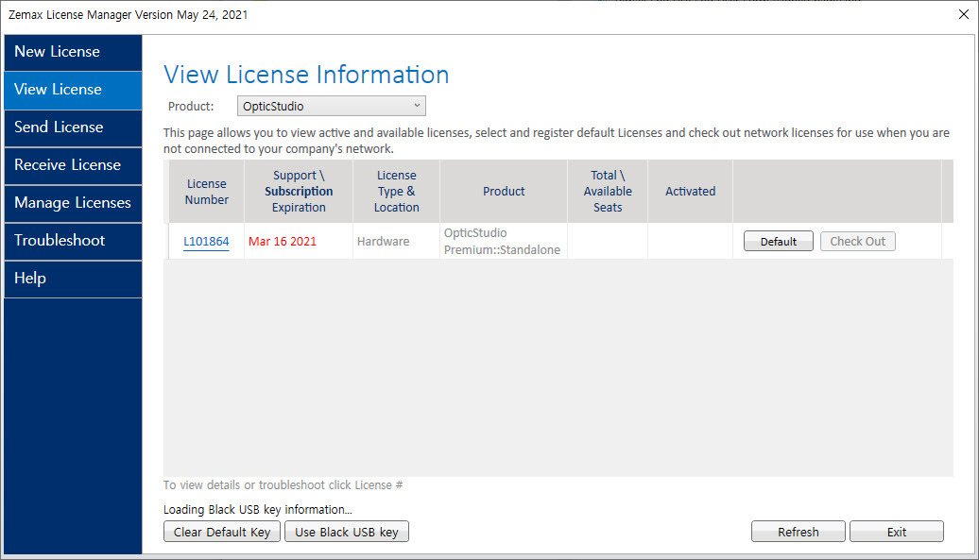The width and height of the screenshot is (979, 560).
Task: Click the Activated column header
Action: 690,192
